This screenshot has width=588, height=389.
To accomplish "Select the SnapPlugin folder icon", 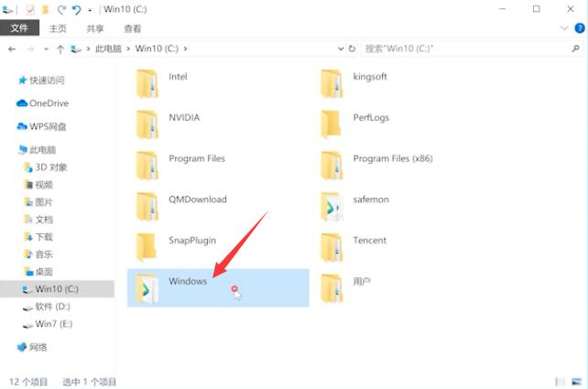I will pos(147,247).
